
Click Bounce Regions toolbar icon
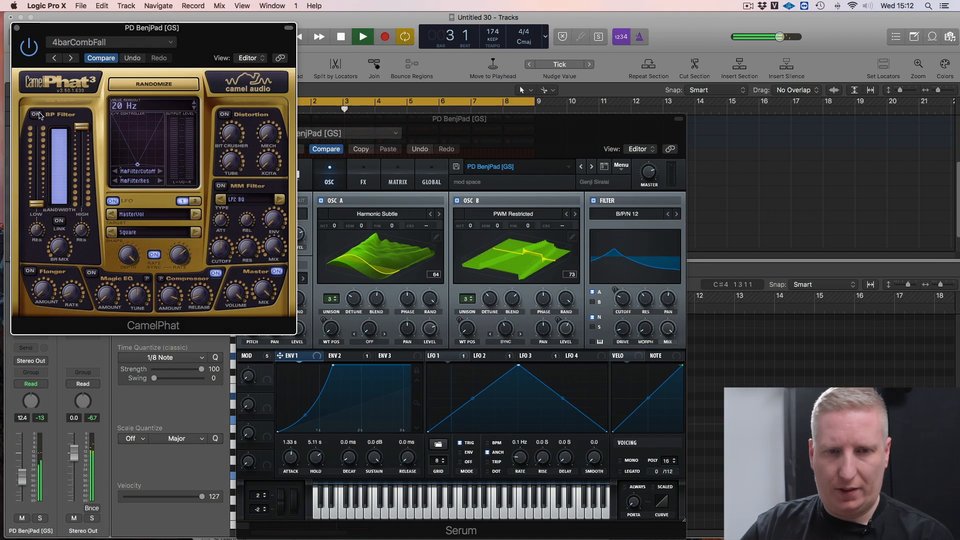coord(411,64)
